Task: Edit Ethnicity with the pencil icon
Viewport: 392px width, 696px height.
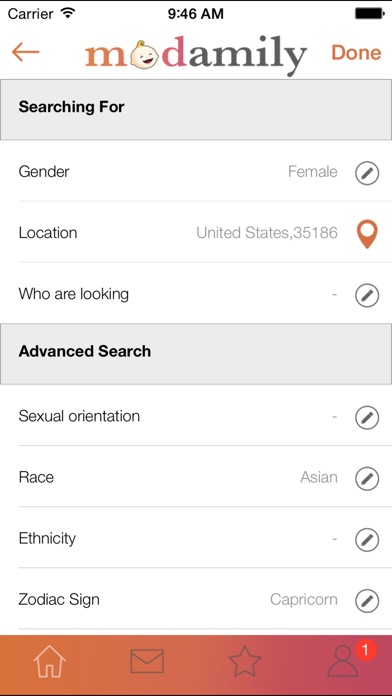Action: pos(367,540)
